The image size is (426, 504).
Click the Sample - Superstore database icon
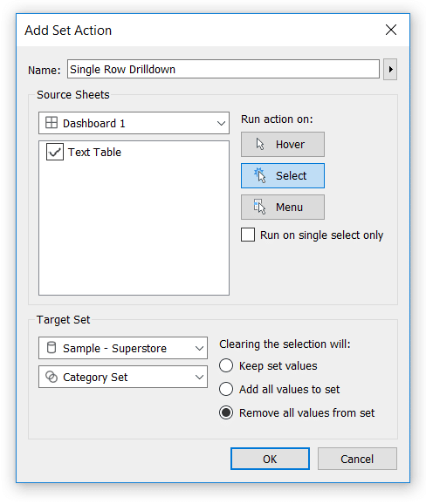coord(52,347)
